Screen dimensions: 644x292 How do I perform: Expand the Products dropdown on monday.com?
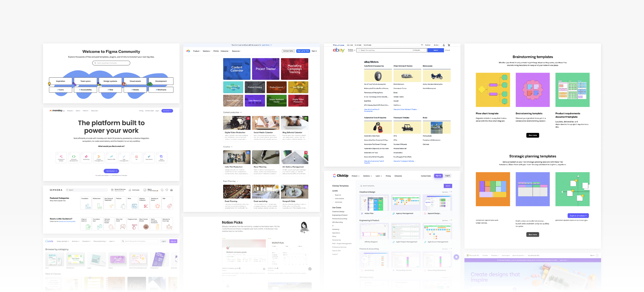70,111
